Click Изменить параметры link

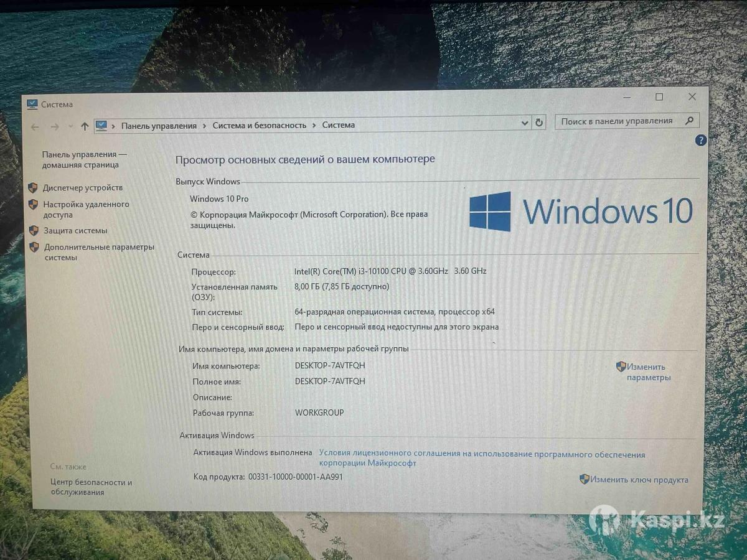(648, 372)
